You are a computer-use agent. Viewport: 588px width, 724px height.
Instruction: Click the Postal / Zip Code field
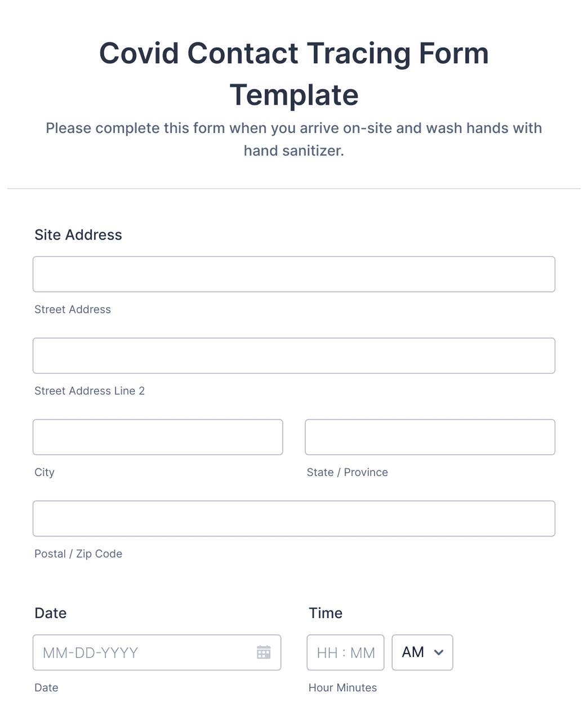[293, 518]
